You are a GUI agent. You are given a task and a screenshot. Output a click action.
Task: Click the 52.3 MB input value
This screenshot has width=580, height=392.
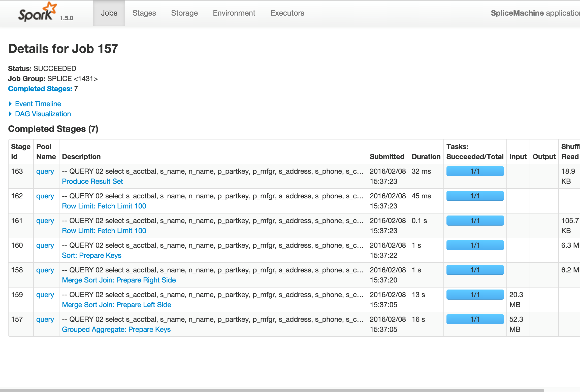(516, 324)
